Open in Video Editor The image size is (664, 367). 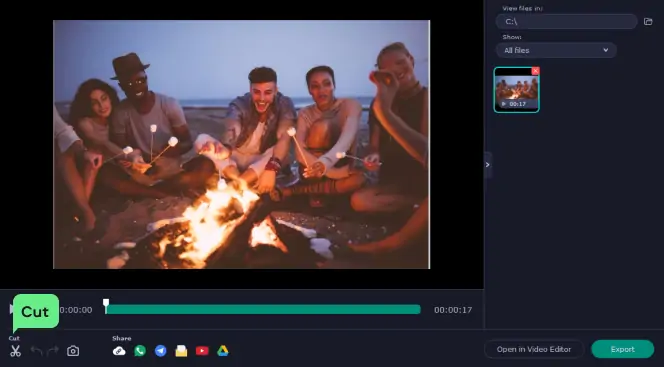[534, 349]
